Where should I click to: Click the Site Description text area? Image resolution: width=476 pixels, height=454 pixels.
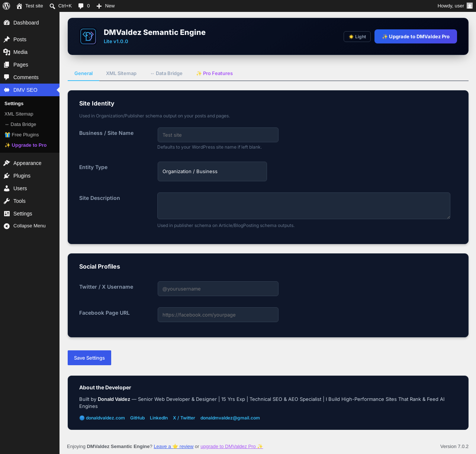pos(304,206)
